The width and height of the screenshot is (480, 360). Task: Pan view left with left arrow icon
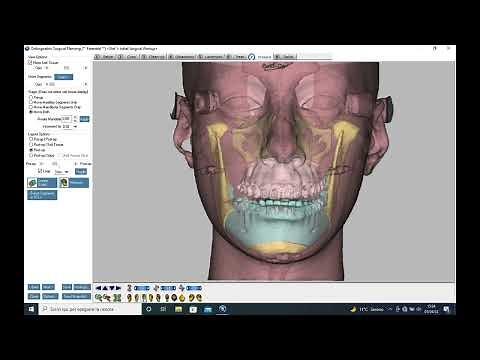(x=99, y=288)
